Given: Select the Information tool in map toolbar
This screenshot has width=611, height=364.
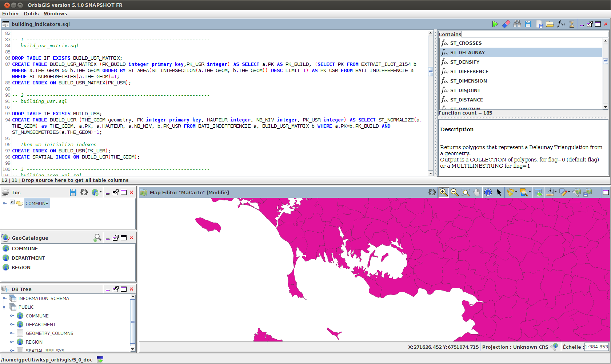Looking at the screenshot, I should pyautogui.click(x=488, y=192).
